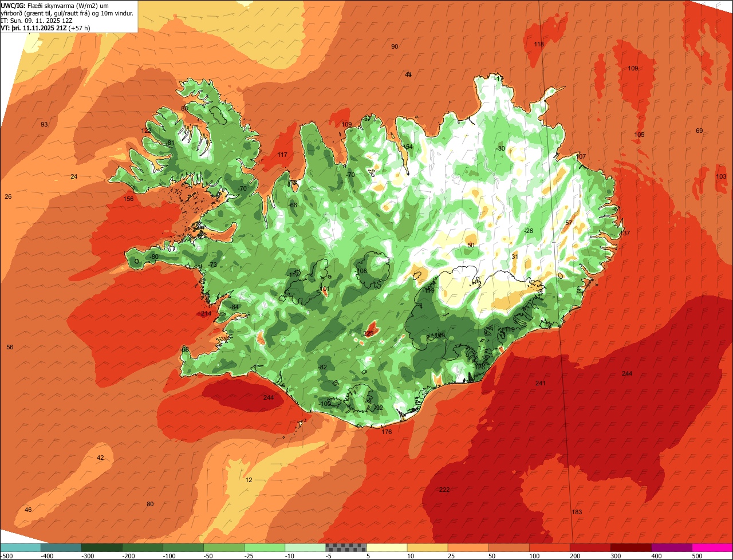733x560 pixels.
Task: Click the value 50 in the interior
Action: [471, 245]
